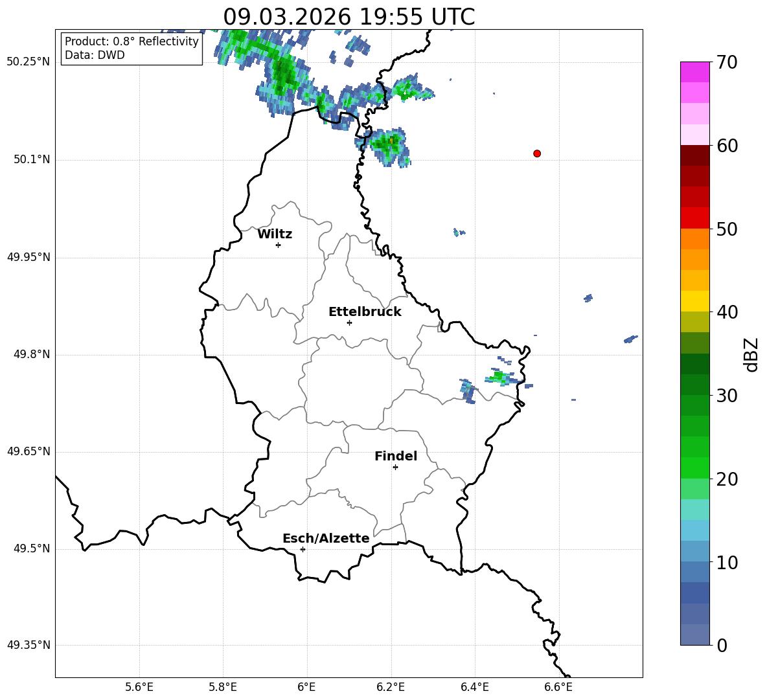The height and width of the screenshot is (700, 767).
Task: Pick the orange colorbar segment below 50
Action: (x=695, y=239)
